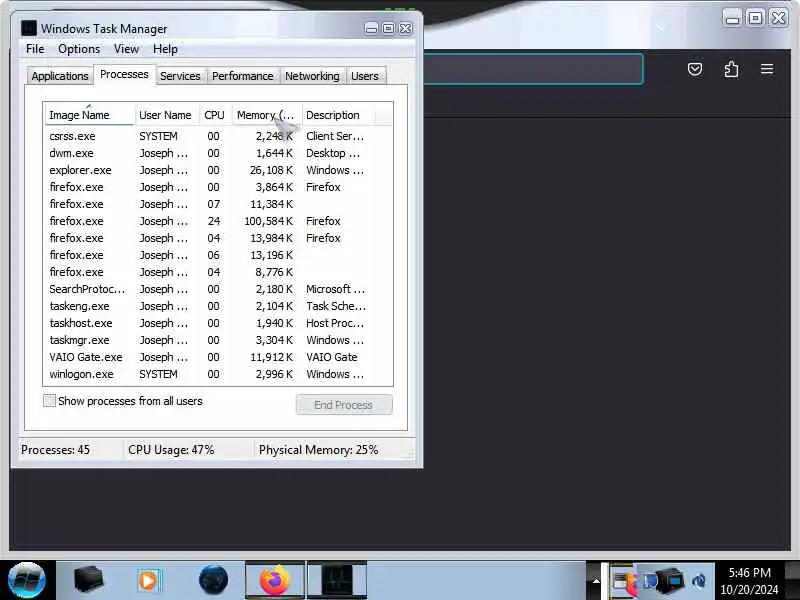Show hidden system tray icons
Image resolution: width=800 pixels, height=600 pixels.
pos(595,581)
